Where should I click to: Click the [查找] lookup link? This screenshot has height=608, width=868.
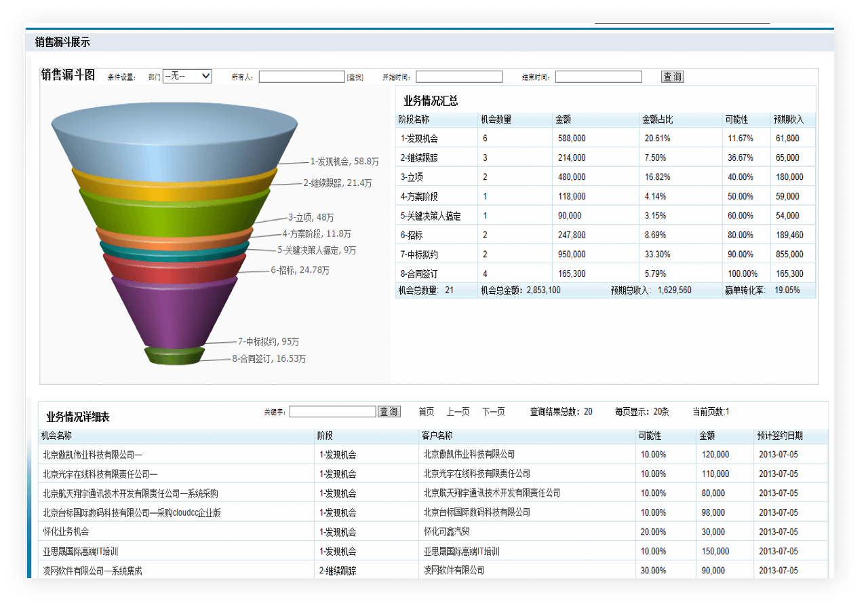[355, 77]
